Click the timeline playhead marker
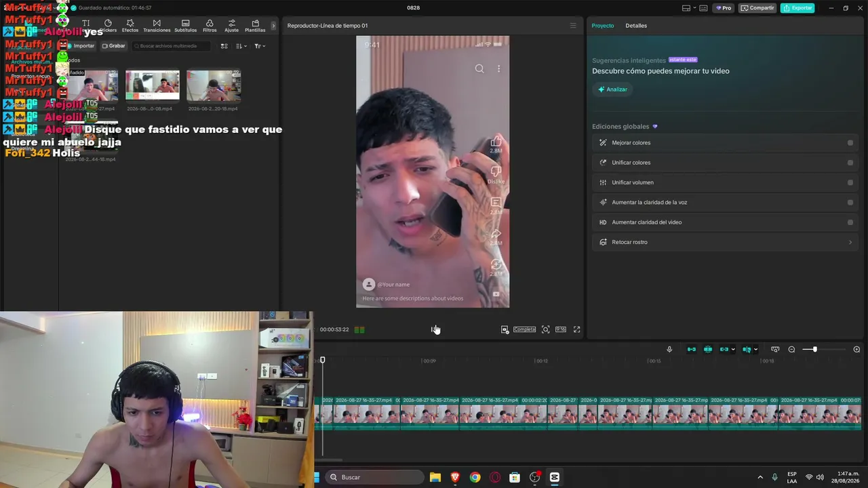This screenshot has height=488, width=868. 323,360
